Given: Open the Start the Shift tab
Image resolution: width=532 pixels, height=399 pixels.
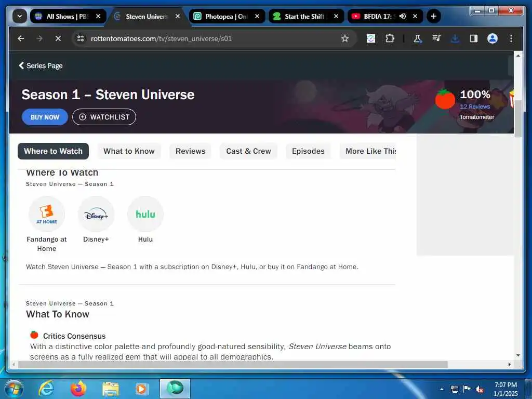Looking at the screenshot, I should tap(307, 16).
